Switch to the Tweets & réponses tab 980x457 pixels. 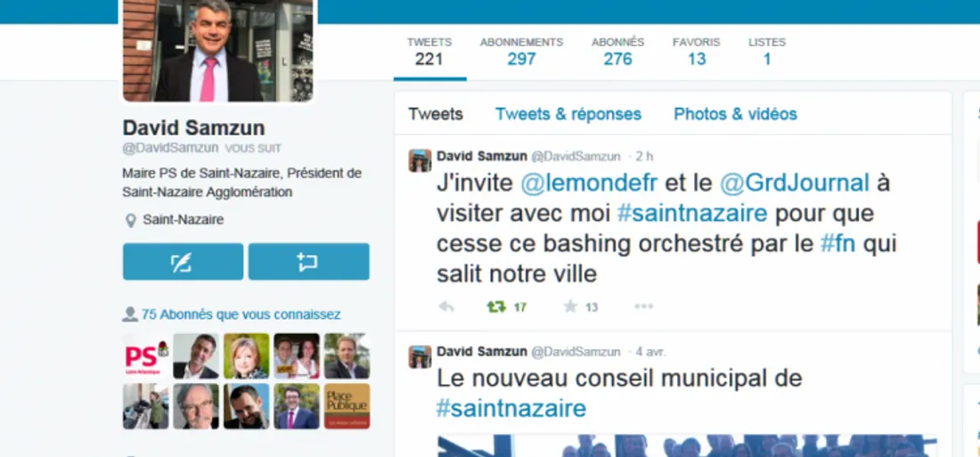[x=568, y=114]
